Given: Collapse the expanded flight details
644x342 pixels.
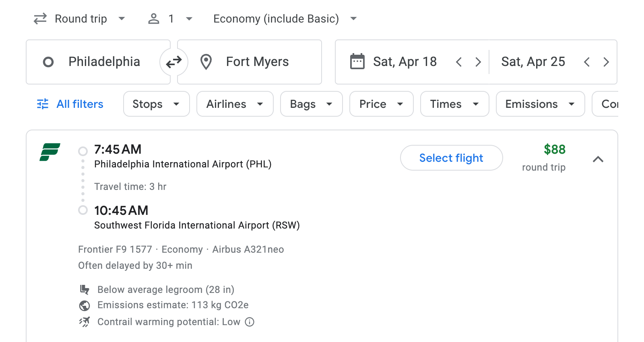Looking at the screenshot, I should click(599, 159).
